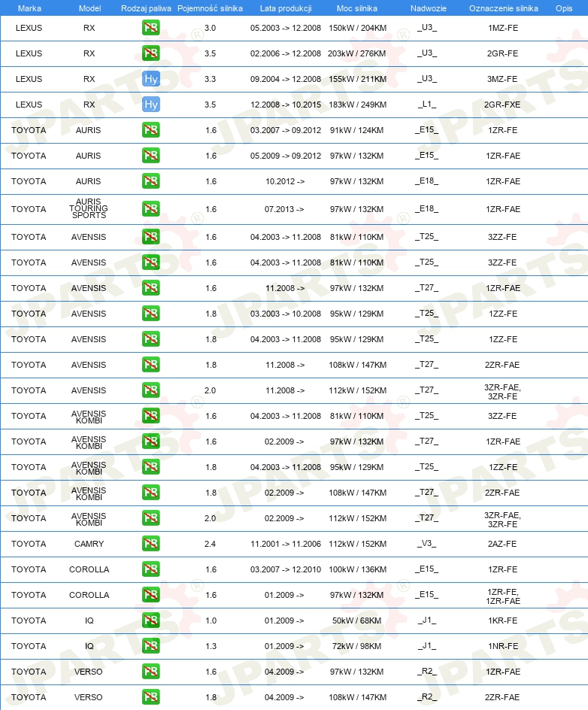Click petrol icon in Toyota Camry row

click(x=150, y=544)
